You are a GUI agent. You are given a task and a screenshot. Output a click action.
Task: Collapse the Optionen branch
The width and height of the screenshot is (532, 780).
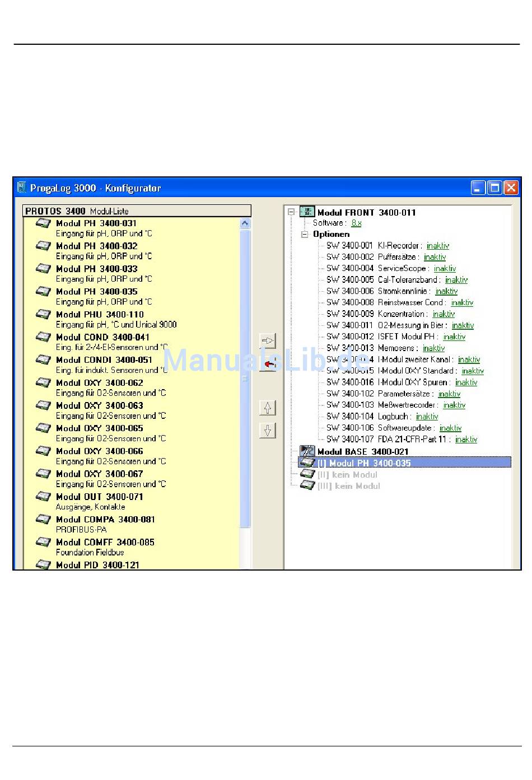point(305,235)
